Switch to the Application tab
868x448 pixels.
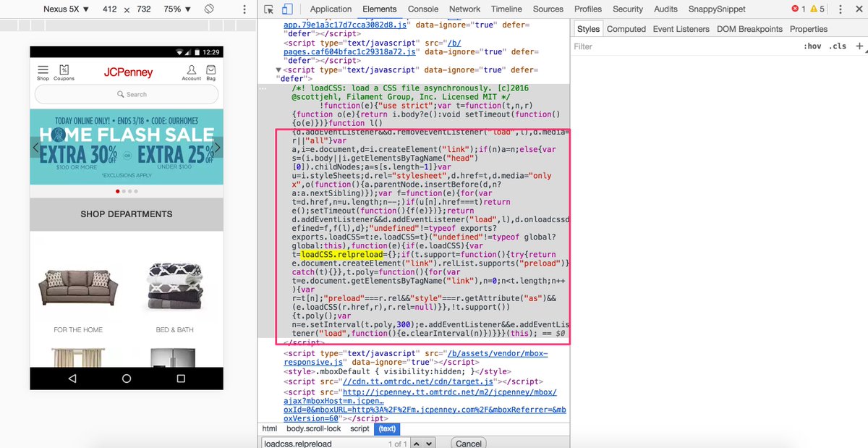tap(331, 9)
